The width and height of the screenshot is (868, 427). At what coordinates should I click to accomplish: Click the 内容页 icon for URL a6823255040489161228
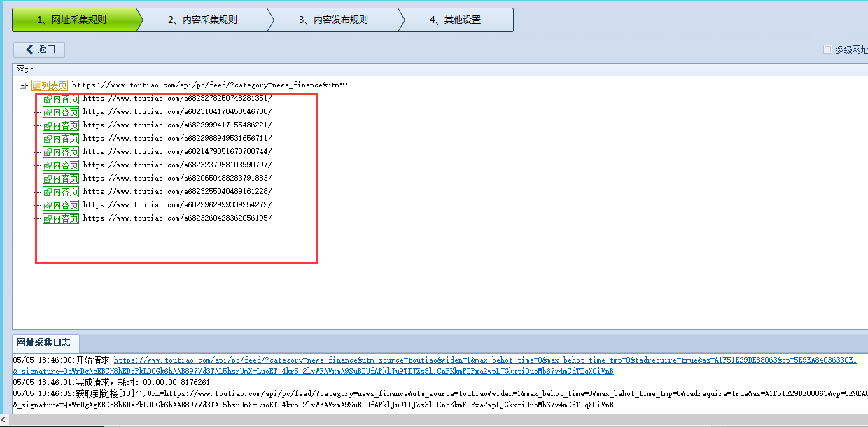pos(61,192)
